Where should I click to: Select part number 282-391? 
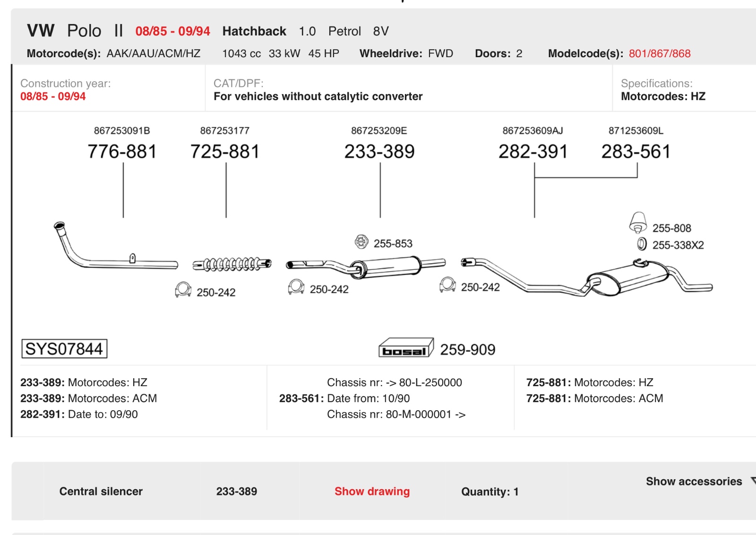(533, 152)
